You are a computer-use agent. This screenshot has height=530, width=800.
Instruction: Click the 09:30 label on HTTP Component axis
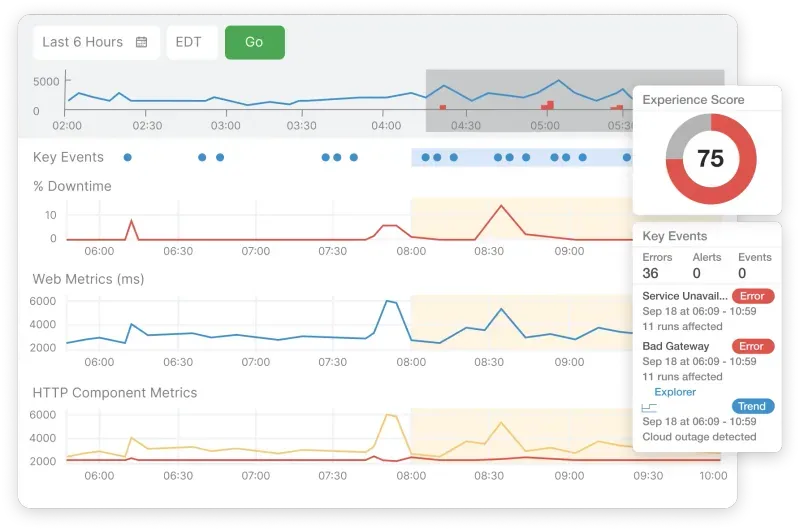[x=648, y=476]
